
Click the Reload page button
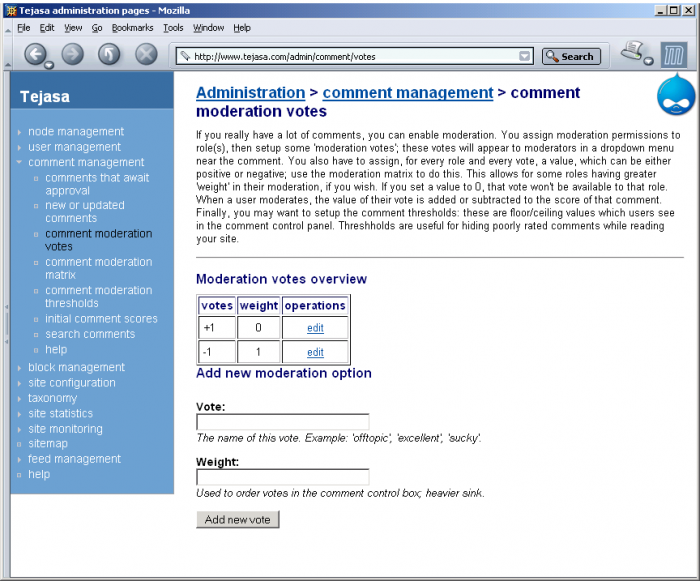tap(109, 54)
